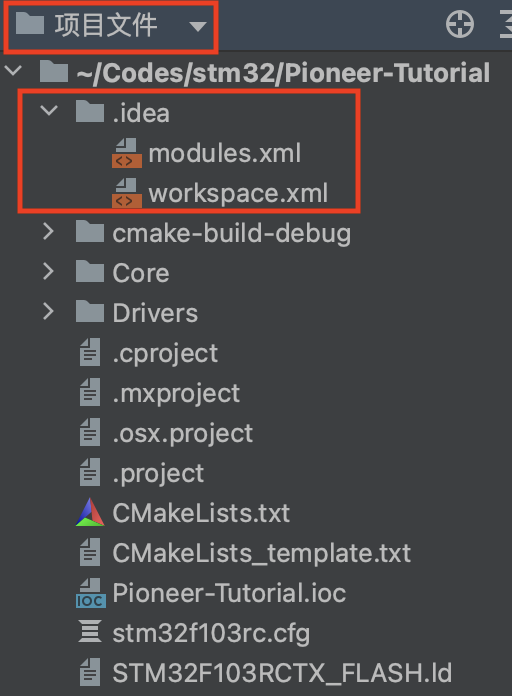Open the 项目文件 view dropdown
Image resolution: width=512 pixels, height=696 pixels.
pyautogui.click(x=110, y=25)
